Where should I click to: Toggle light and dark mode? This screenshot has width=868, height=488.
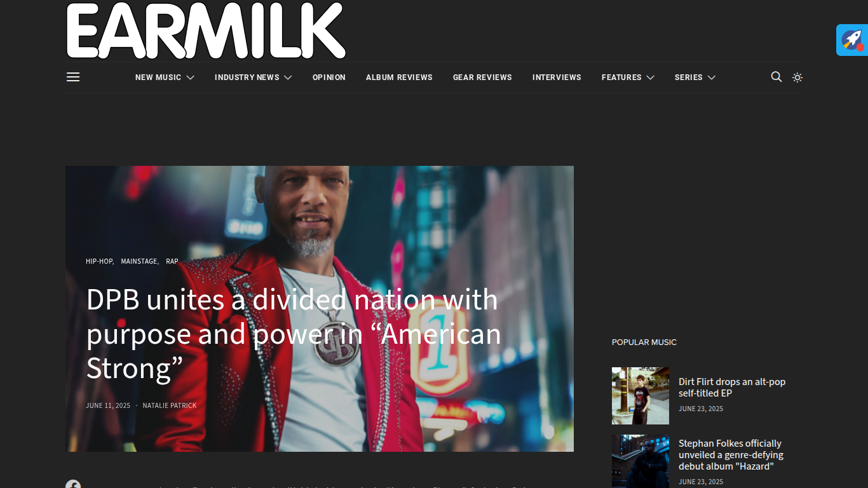797,78
